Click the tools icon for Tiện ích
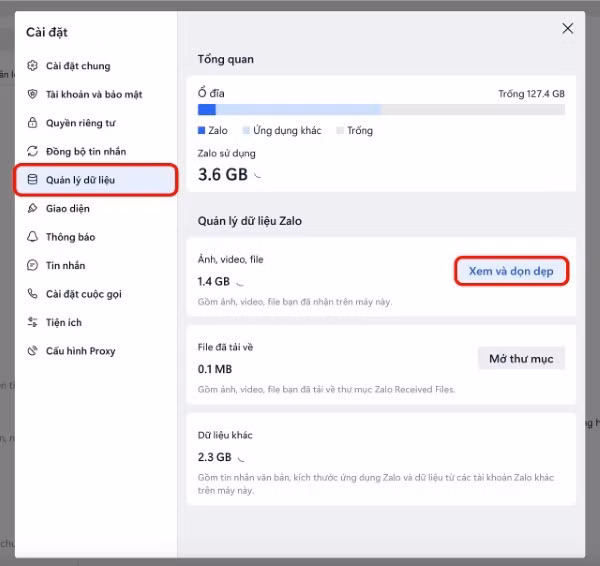 pyautogui.click(x=33, y=322)
